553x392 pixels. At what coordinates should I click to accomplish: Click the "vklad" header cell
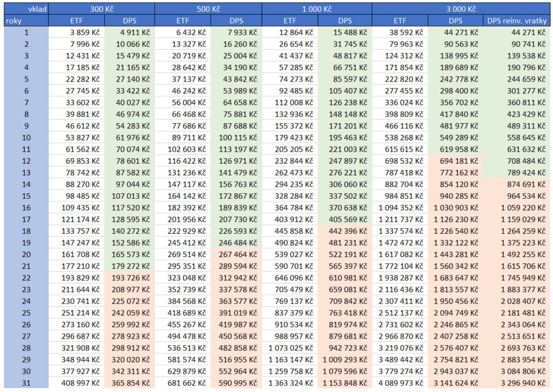(x=25, y=9)
